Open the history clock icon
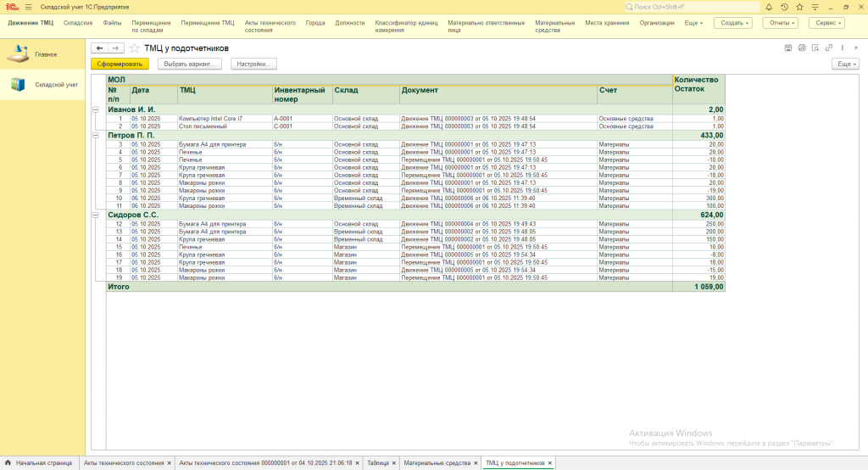Screen dimensions: 868x470 (784, 7)
